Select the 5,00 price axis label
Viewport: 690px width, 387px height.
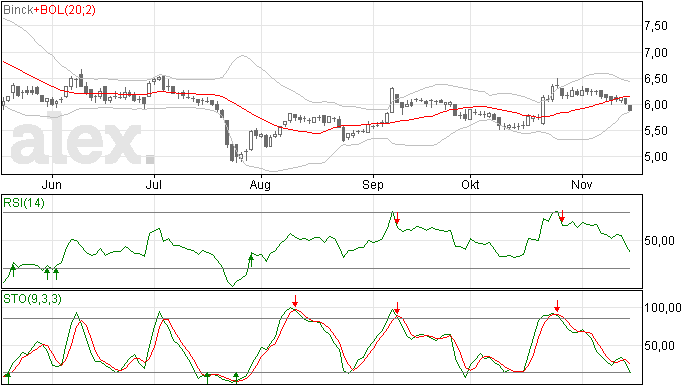tap(656, 157)
